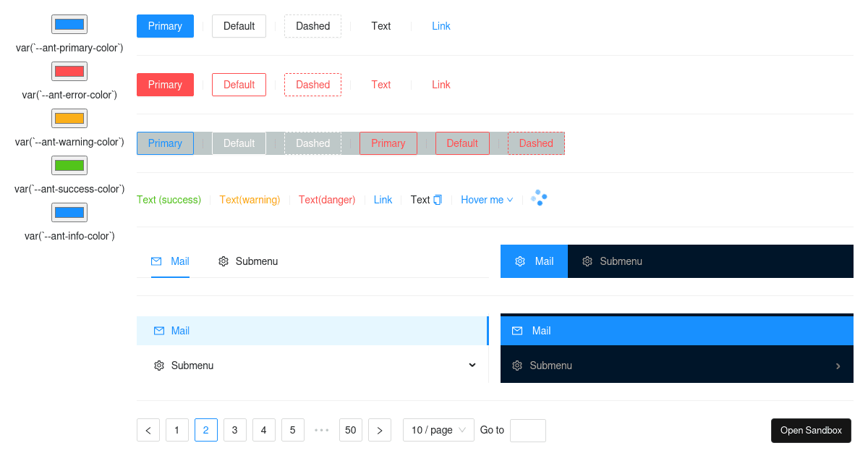Select the Mail item in the light menu

click(x=180, y=261)
